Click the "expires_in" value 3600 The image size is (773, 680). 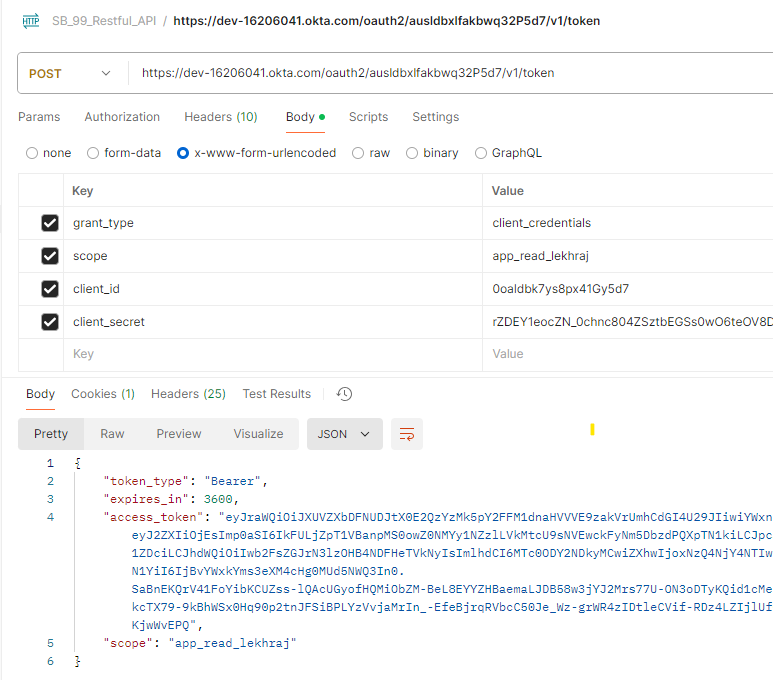(x=218, y=499)
